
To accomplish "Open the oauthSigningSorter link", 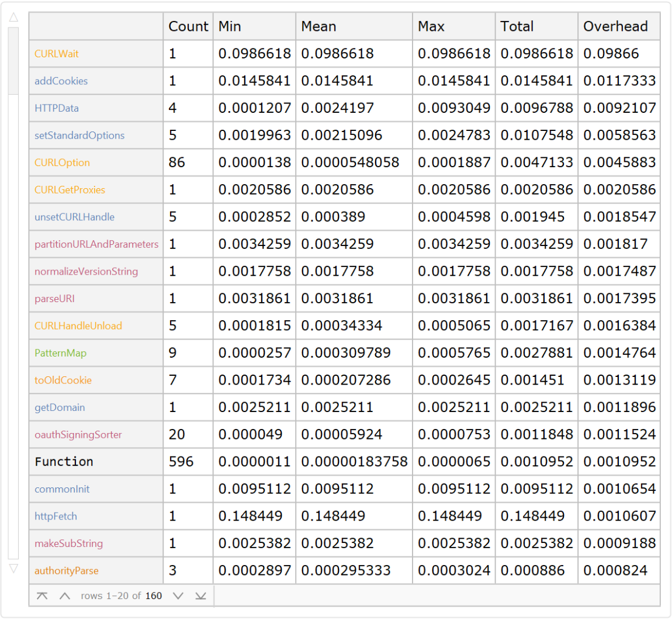I will [x=78, y=435].
